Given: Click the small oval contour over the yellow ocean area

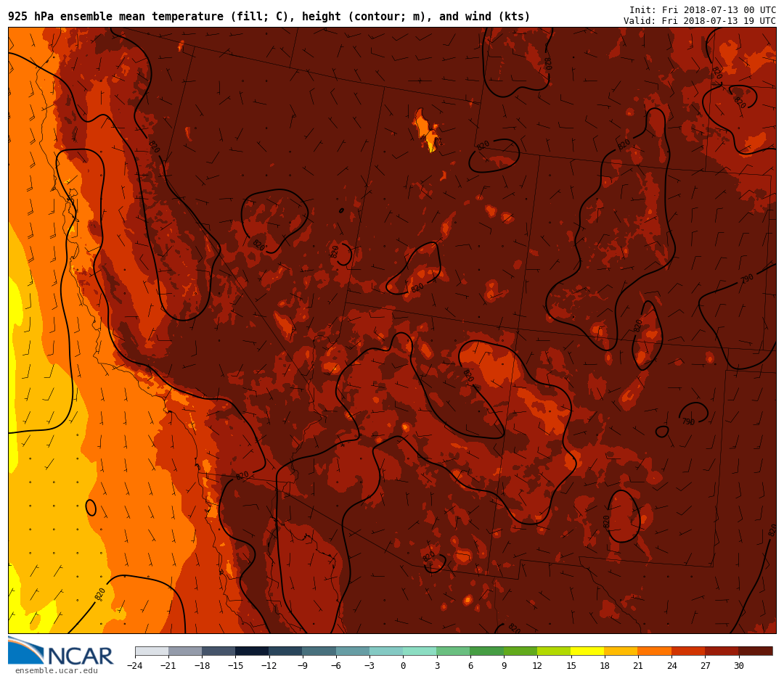Looking at the screenshot, I should (x=91, y=508).
